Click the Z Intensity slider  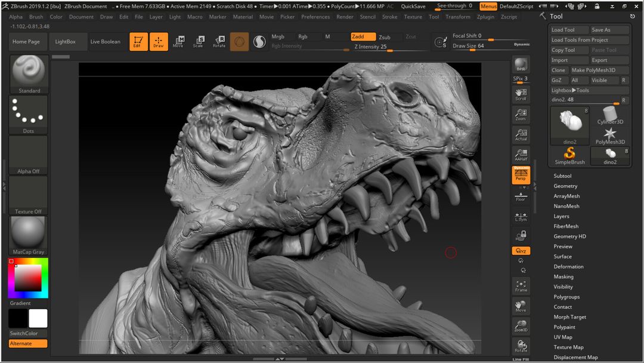point(390,47)
